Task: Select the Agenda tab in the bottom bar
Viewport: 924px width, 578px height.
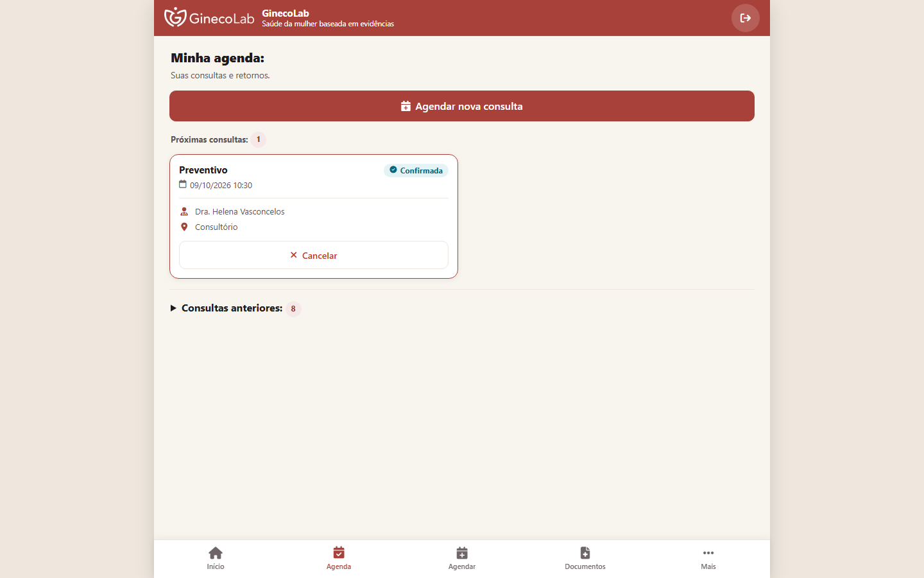Action: click(339, 558)
